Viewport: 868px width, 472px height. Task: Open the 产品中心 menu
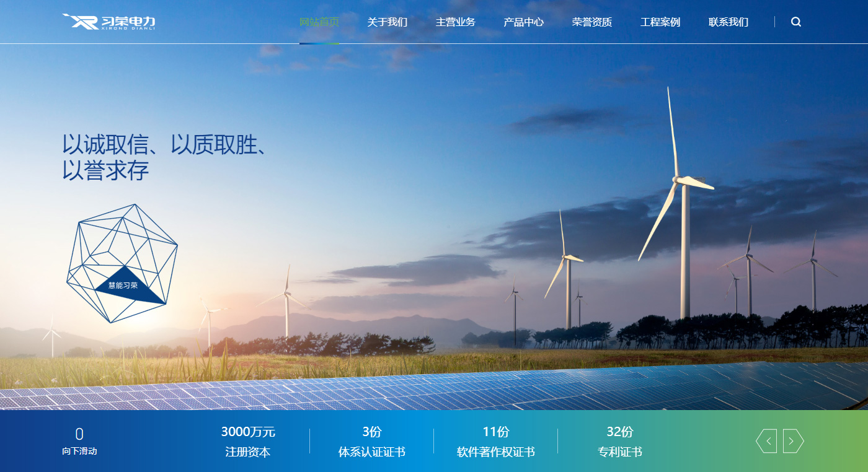[524, 22]
